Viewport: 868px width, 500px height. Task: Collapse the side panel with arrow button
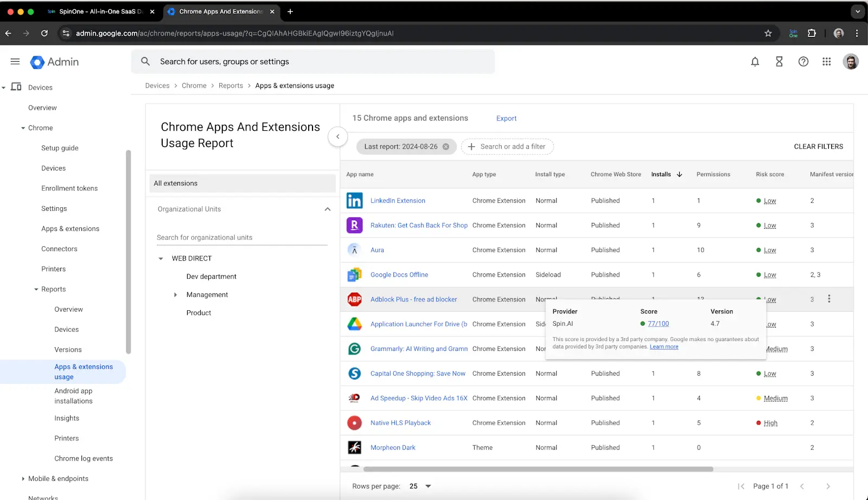coord(337,137)
